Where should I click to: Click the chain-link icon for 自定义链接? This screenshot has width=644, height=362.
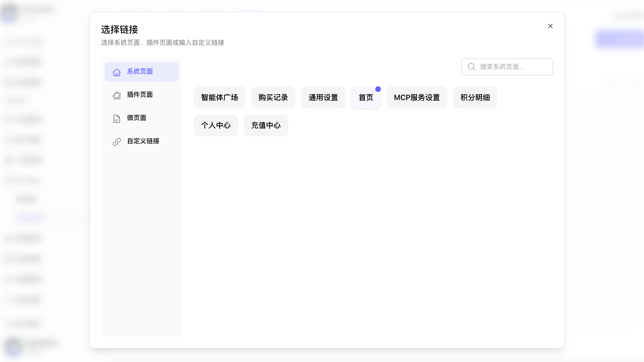(x=117, y=142)
